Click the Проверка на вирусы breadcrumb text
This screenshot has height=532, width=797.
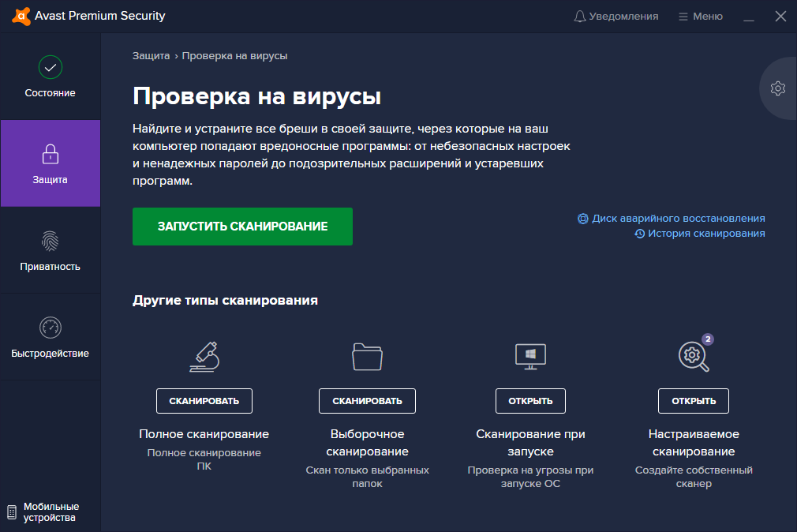pyautogui.click(x=235, y=56)
